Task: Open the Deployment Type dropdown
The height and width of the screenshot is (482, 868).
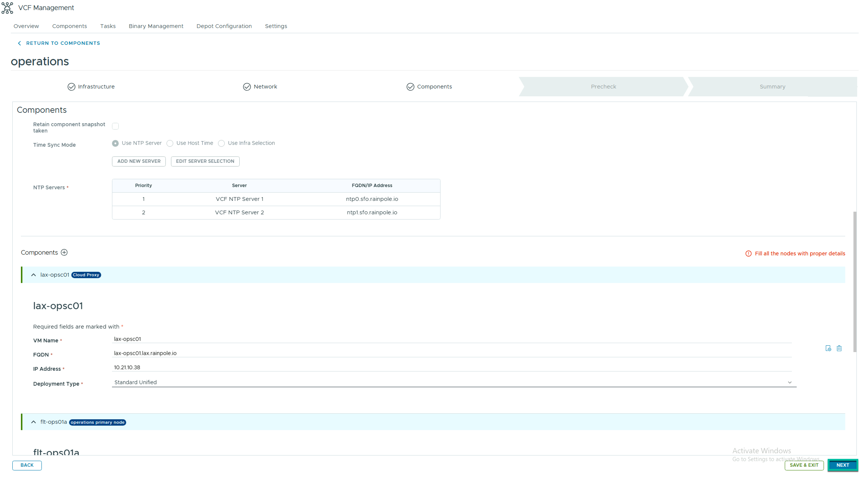Action: [454, 382]
